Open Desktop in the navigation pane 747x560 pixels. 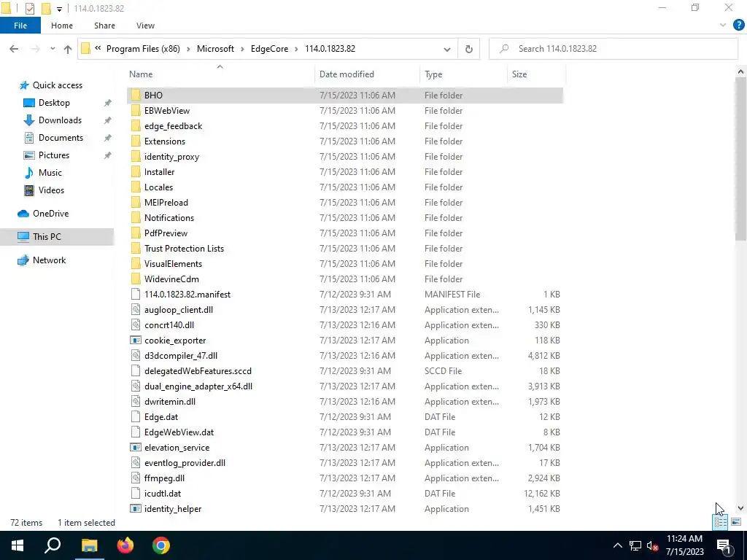click(54, 103)
